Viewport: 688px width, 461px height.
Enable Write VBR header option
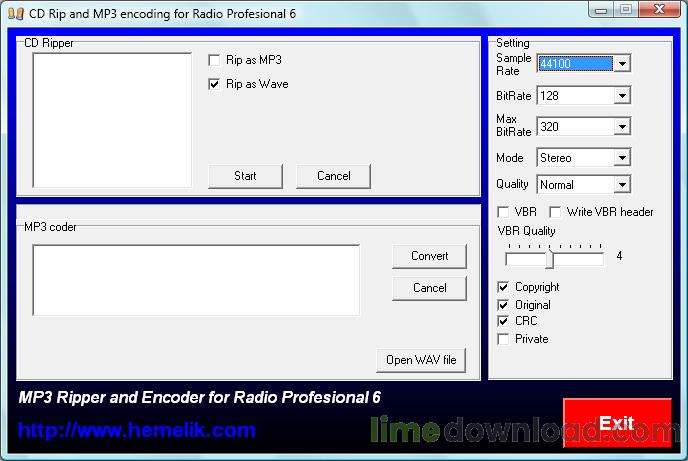555,212
